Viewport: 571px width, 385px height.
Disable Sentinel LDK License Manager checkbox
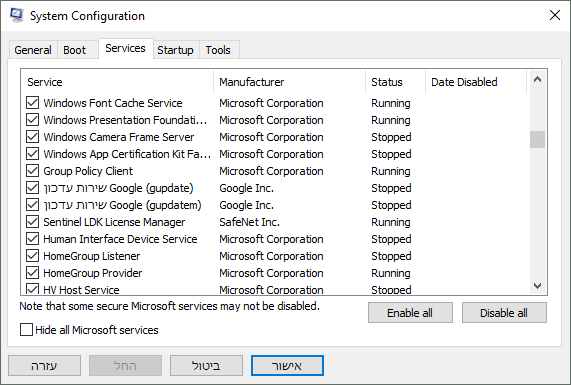(32, 222)
